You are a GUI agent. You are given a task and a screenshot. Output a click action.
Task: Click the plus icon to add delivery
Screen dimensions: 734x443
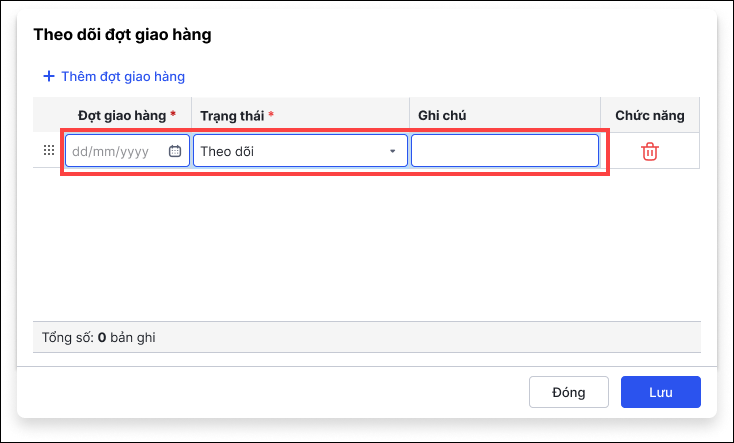[48, 76]
